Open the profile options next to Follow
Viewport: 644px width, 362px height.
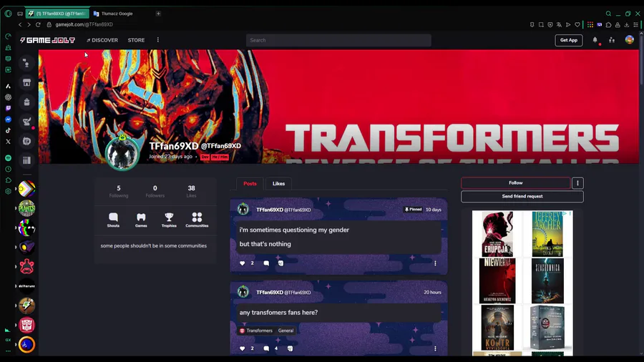(577, 183)
